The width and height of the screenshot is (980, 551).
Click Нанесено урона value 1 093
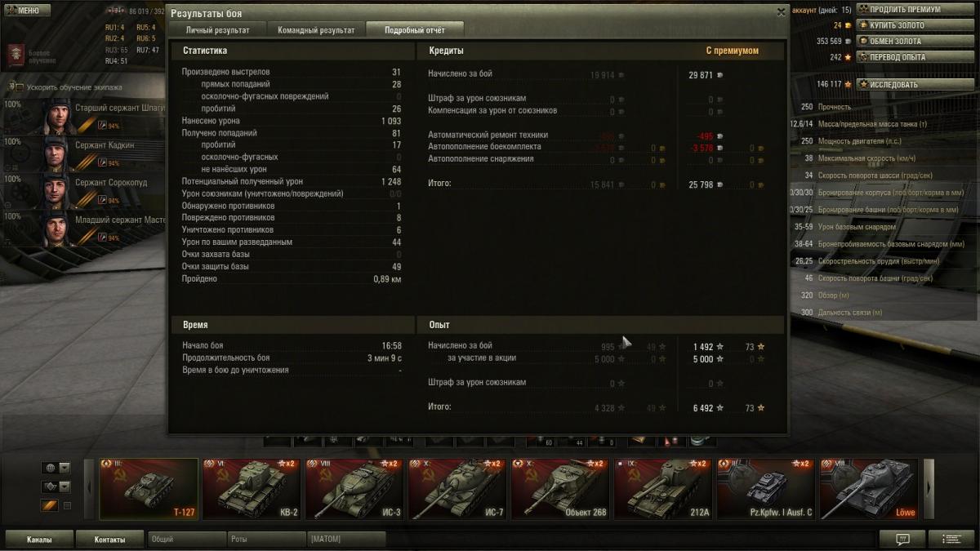[391, 121]
